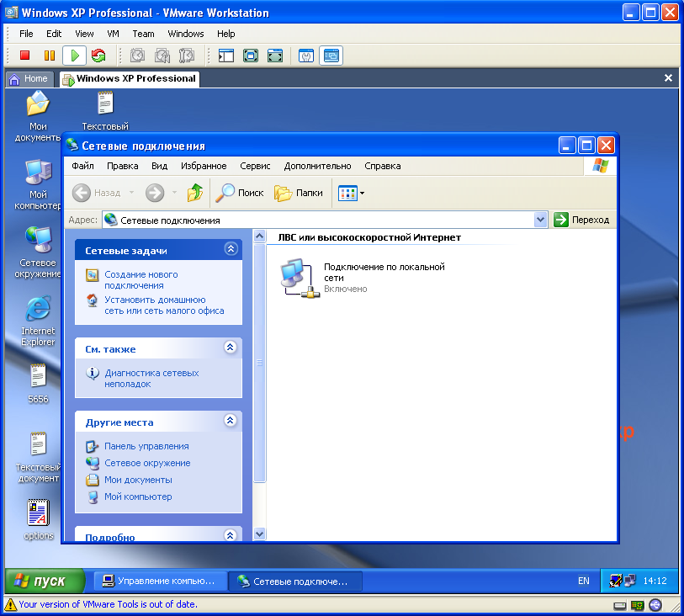The height and width of the screenshot is (616, 684).
Task: Click the green Up folder icon in Explorer
Action: [x=195, y=193]
